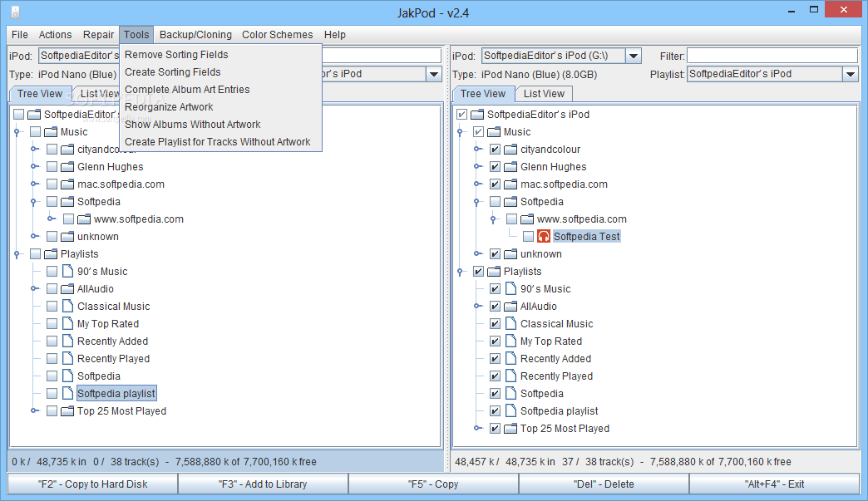Tick the Music checkbox in left pane
Viewport: 868px width, 501px height.
pyautogui.click(x=36, y=132)
